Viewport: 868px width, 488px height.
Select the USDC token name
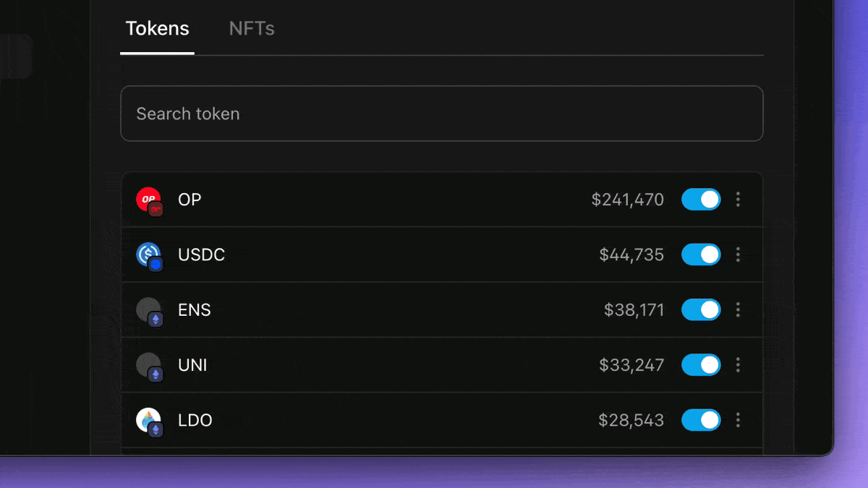click(x=202, y=254)
